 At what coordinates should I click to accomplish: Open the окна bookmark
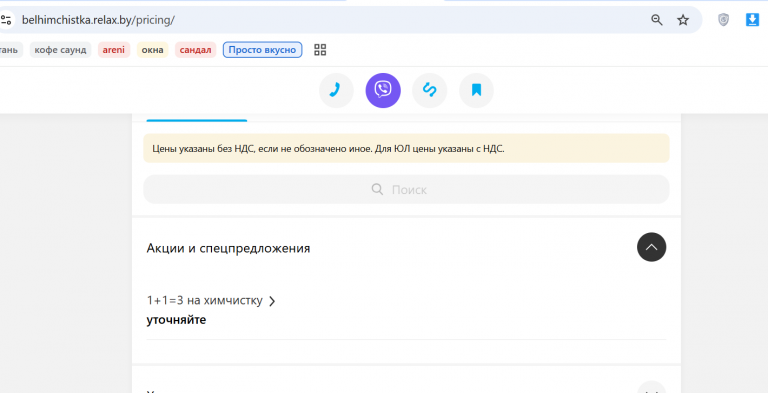pyautogui.click(x=152, y=49)
